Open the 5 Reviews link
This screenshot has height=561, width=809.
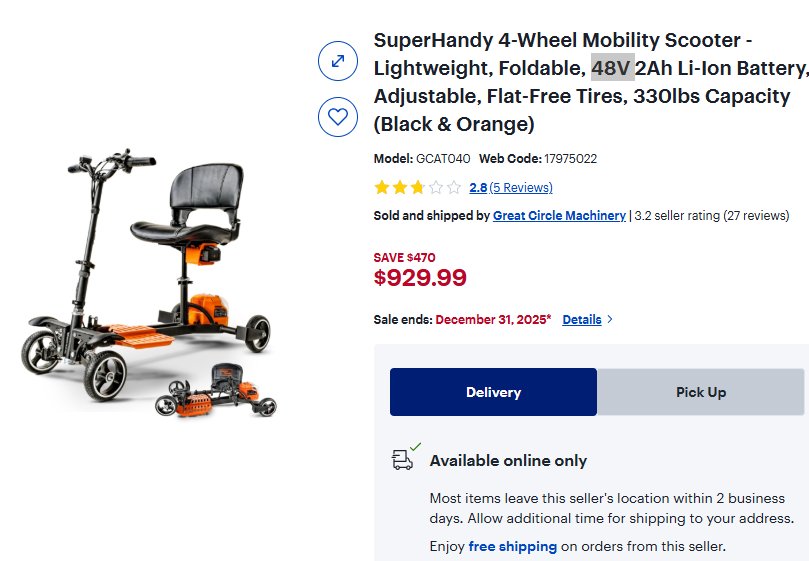(521, 187)
